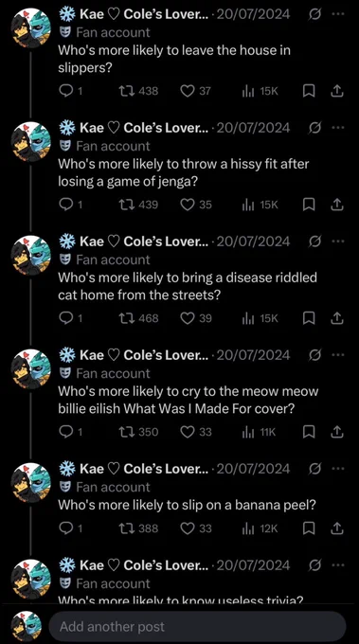
Task: Share the disease riddled cat post
Action: [x=337, y=318]
